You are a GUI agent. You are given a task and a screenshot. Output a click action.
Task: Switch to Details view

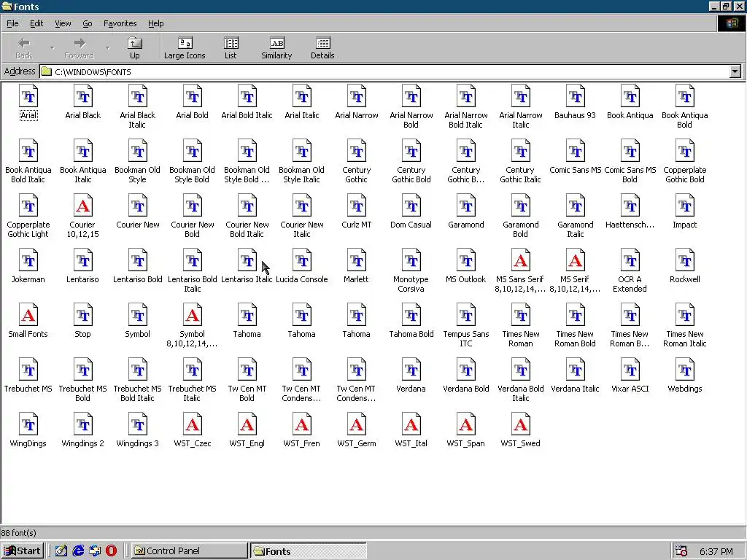tap(322, 48)
